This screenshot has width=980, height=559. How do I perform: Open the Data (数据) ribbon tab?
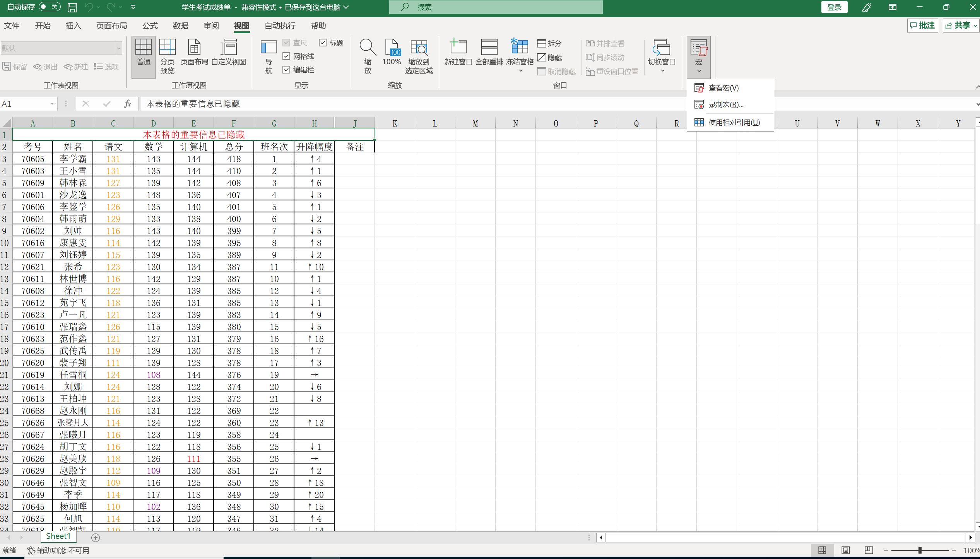tap(180, 26)
